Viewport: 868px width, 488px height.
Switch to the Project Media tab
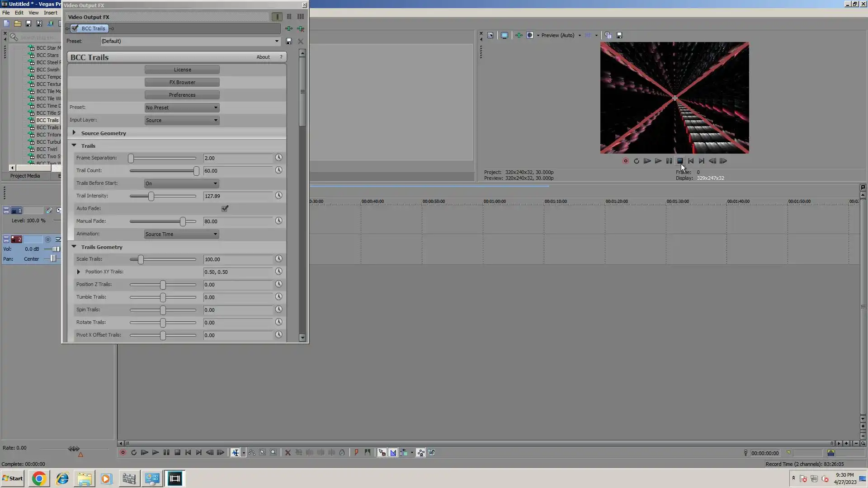coord(25,176)
